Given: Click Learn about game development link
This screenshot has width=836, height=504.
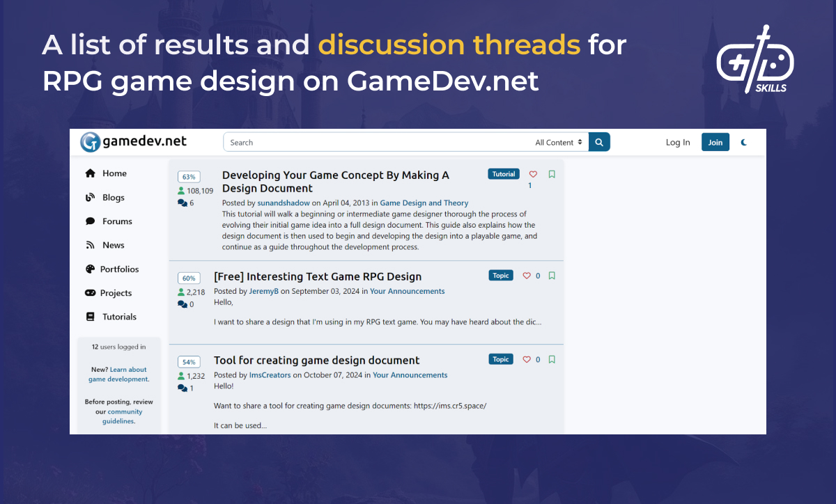Looking at the screenshot, I should tap(119, 375).
